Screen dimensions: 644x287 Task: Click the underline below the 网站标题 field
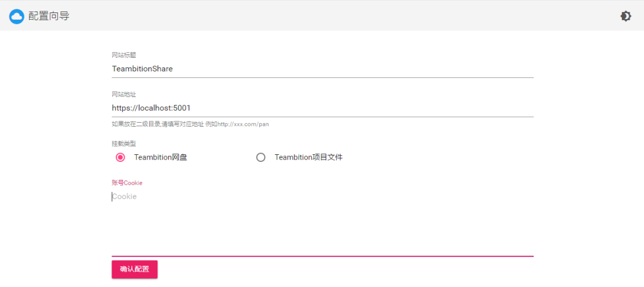tap(322, 77)
